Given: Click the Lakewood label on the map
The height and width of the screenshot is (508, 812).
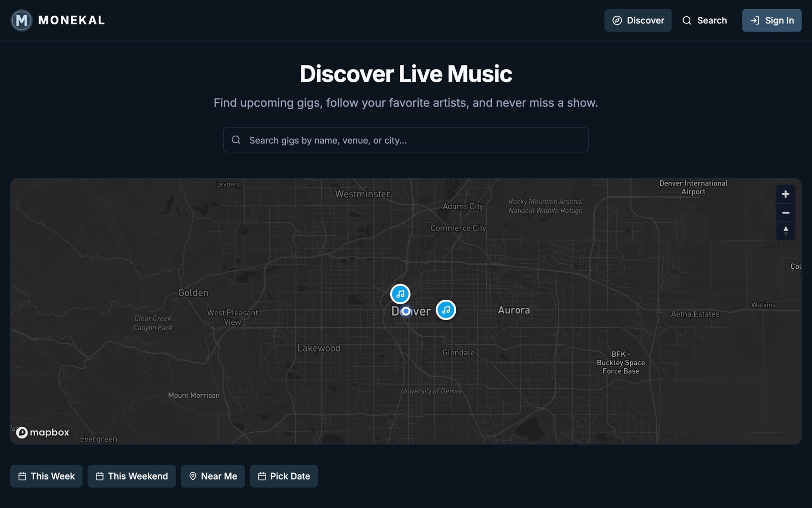Looking at the screenshot, I should tap(319, 348).
